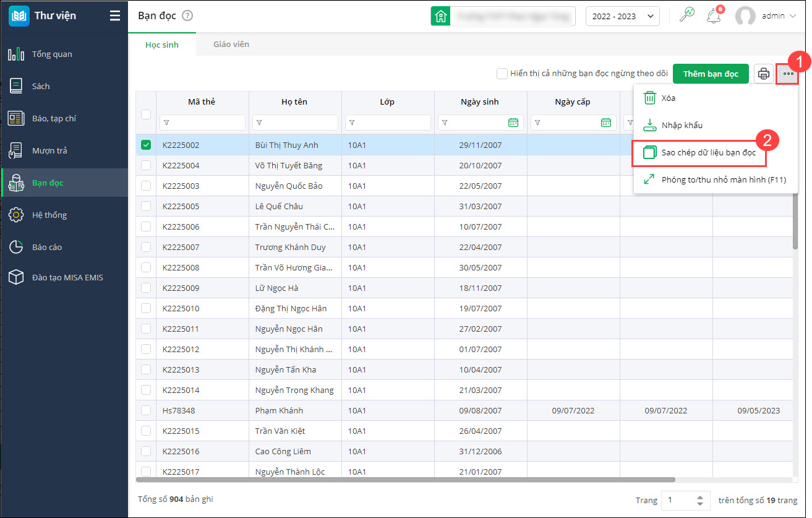Open the Báo cáo sidebar item
Image resolution: width=812 pixels, height=518 pixels.
click(47, 248)
